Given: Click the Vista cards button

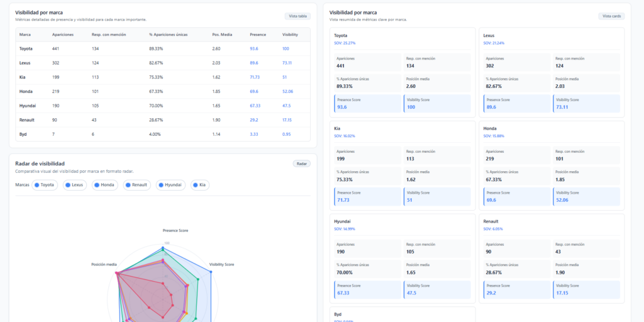Looking at the screenshot, I should coord(611,16).
